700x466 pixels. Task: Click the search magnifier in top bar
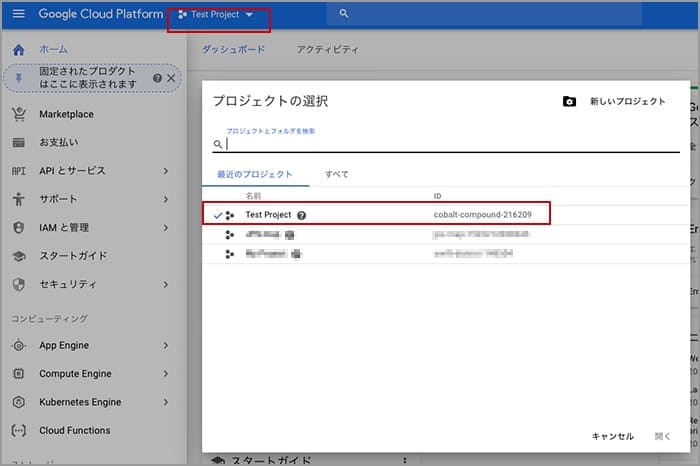343,13
